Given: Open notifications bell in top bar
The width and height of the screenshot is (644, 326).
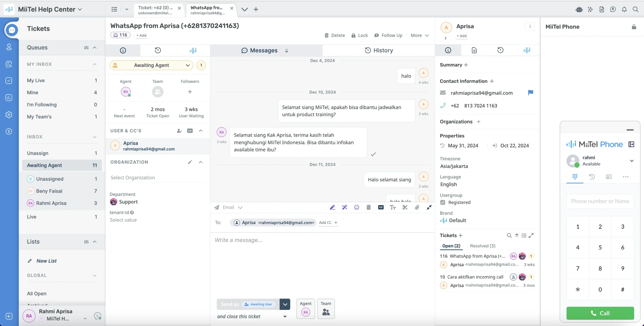Looking at the screenshot, I should [x=624, y=9].
